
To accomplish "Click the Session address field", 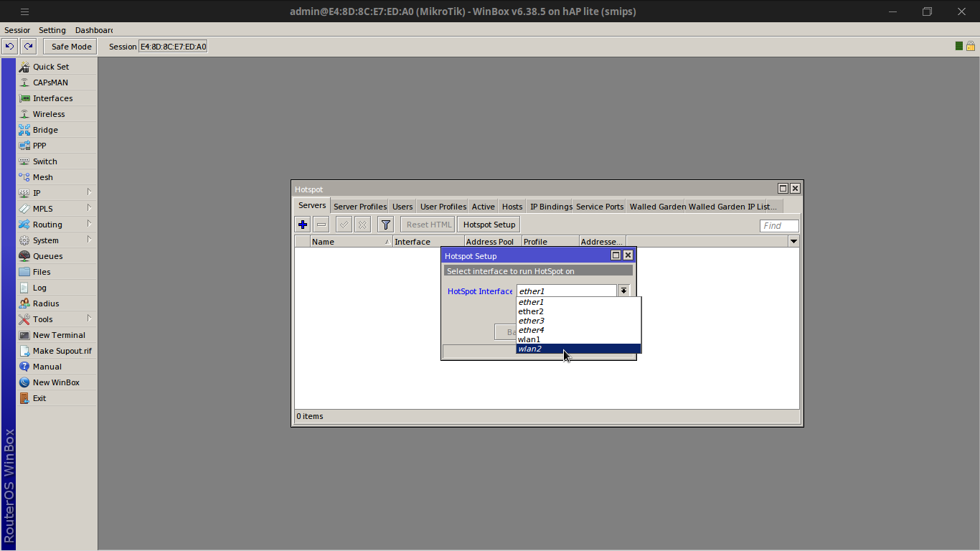I will (173, 47).
